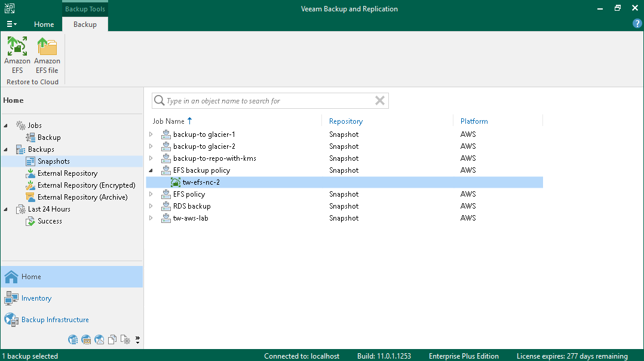The height and width of the screenshot is (361, 644).
Task: Open navigation pane overflow chevron
Action: 137,340
